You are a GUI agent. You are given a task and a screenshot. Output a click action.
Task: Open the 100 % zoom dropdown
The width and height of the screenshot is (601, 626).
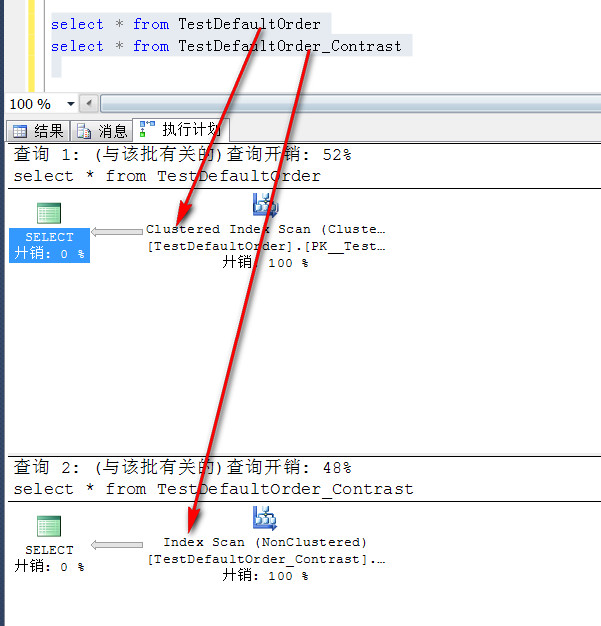click(71, 104)
